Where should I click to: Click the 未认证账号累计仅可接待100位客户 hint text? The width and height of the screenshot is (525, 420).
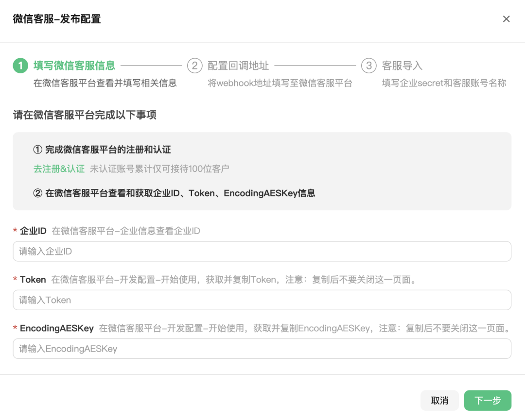point(159,169)
